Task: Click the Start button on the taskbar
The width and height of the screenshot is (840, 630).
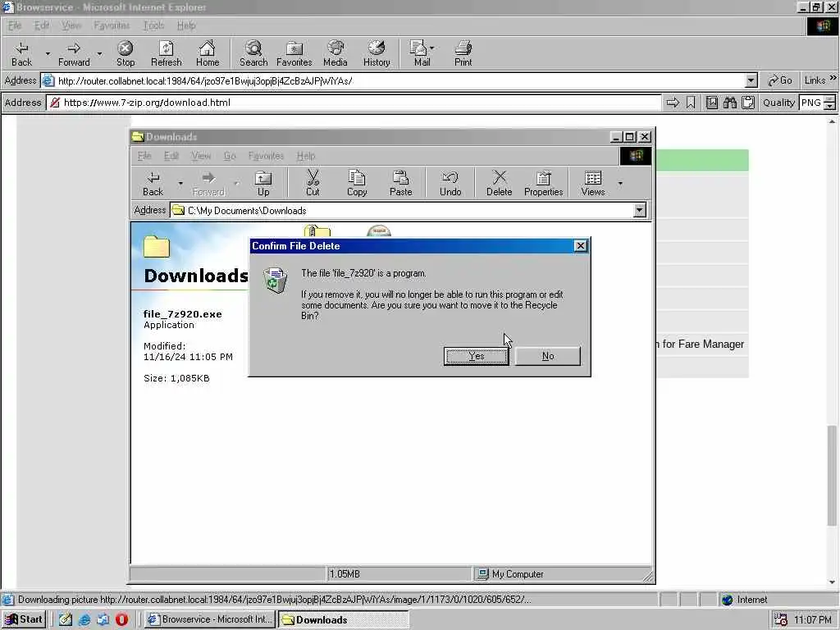Action: (24, 619)
